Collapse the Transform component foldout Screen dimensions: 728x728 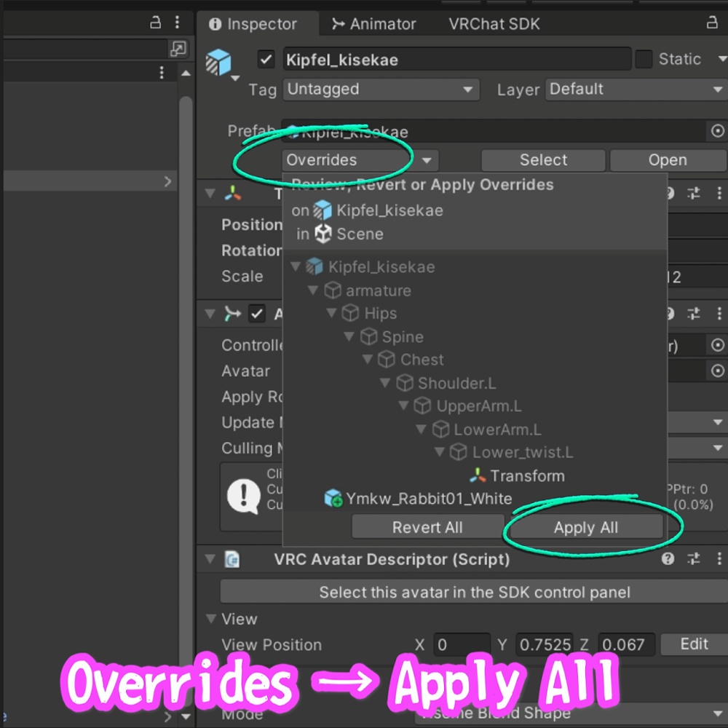pyautogui.click(x=210, y=193)
